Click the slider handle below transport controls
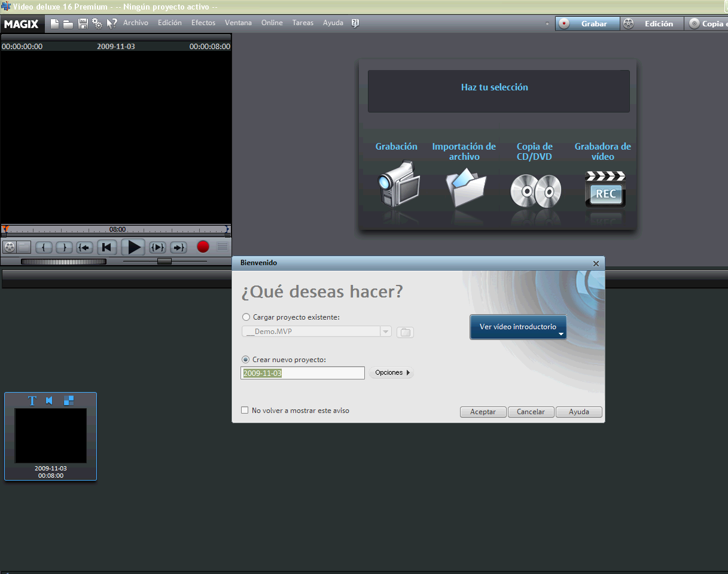This screenshot has width=728, height=574. (164, 261)
